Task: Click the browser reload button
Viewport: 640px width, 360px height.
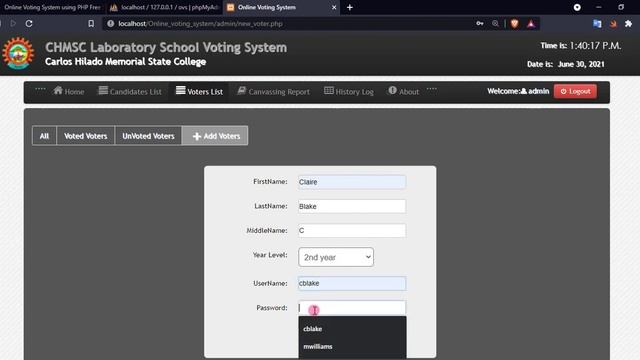Action: [29, 24]
